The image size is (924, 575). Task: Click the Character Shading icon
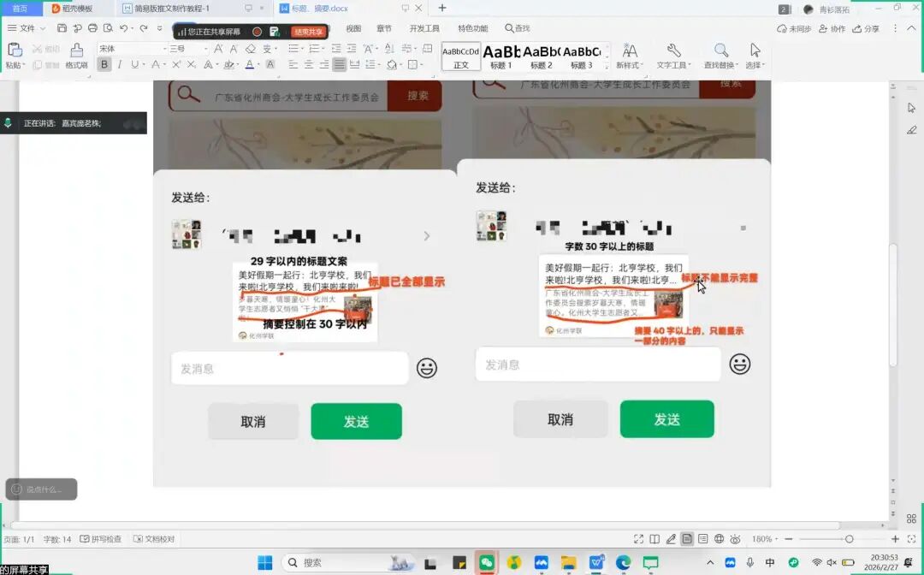(270, 65)
